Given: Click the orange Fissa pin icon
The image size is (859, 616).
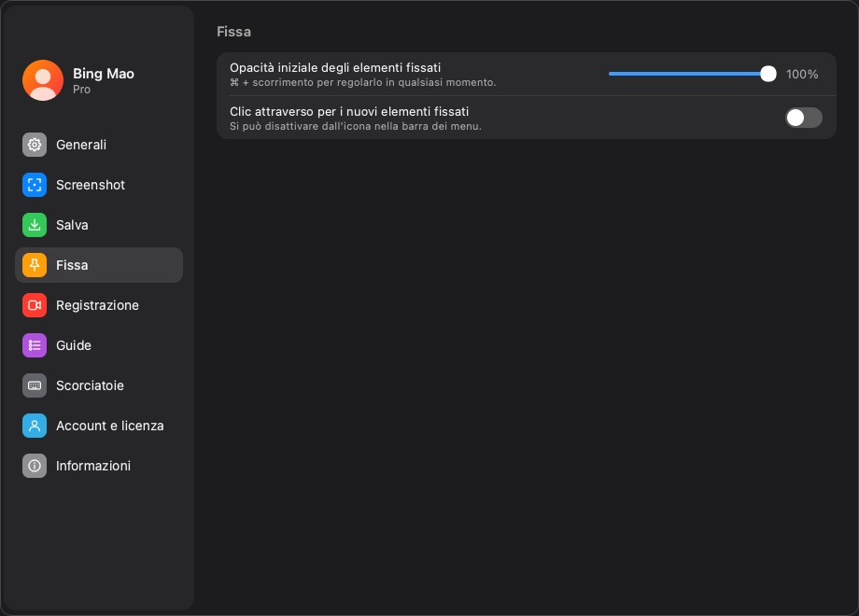Looking at the screenshot, I should pyautogui.click(x=35, y=265).
